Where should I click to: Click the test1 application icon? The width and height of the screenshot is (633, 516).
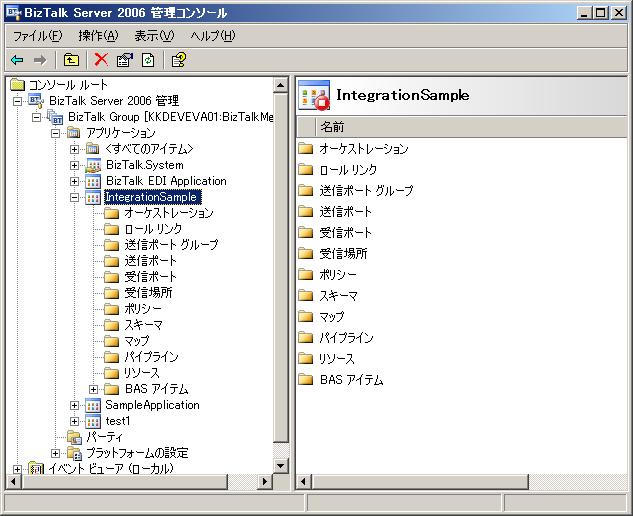(x=93, y=421)
